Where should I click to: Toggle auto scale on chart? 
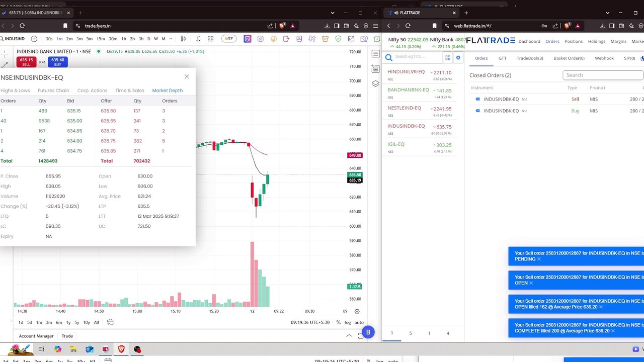pos(359,322)
